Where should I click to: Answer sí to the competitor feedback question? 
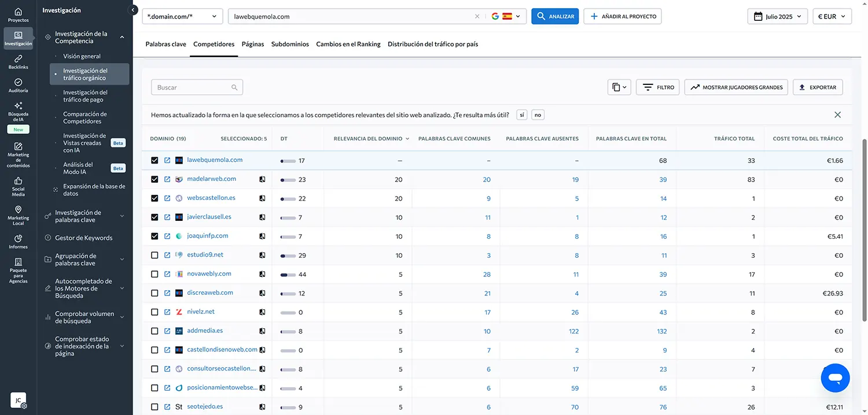(521, 114)
